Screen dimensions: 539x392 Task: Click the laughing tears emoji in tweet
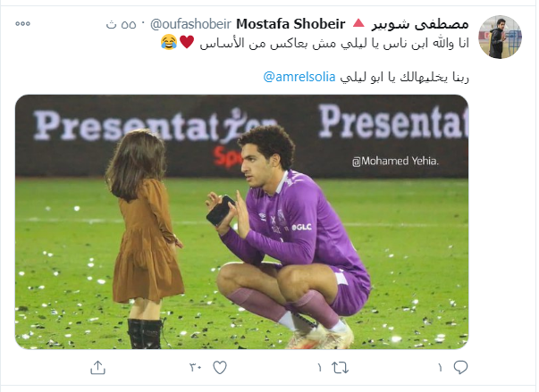(x=169, y=42)
